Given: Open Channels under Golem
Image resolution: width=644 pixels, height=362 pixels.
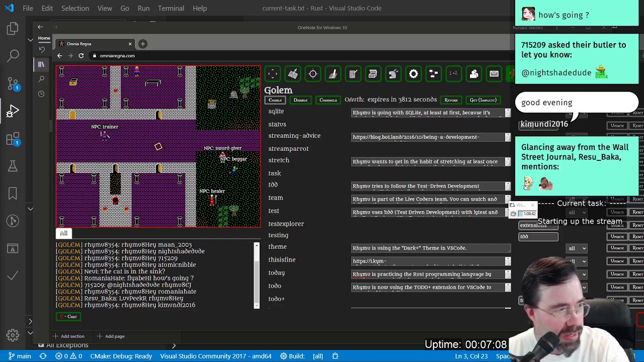Looking at the screenshot, I should click(x=328, y=100).
